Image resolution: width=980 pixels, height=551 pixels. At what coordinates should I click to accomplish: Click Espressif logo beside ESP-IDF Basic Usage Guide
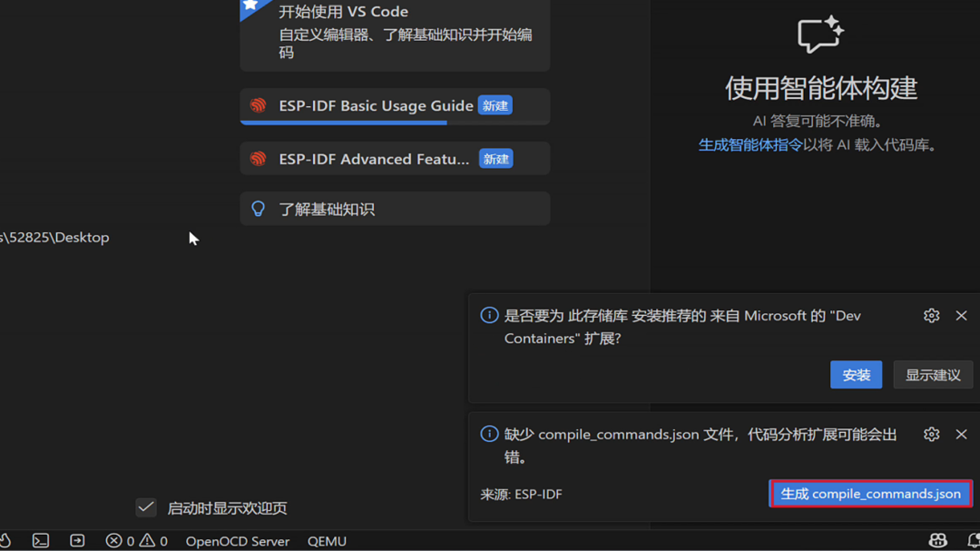tap(258, 105)
